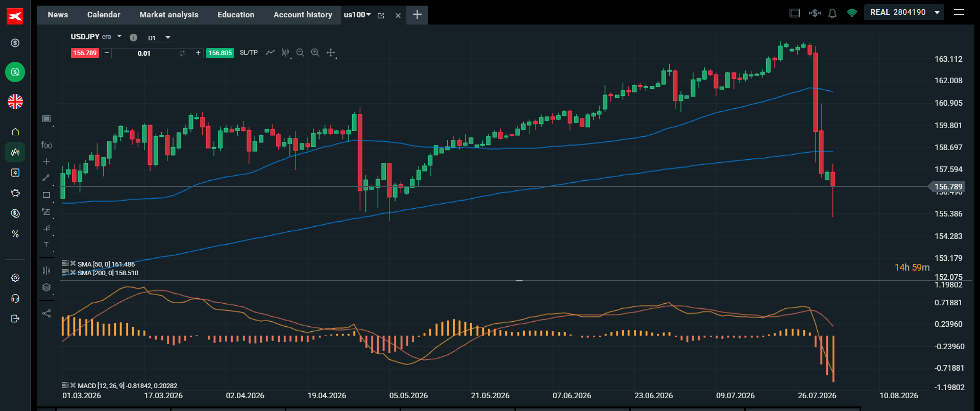Expand the D1 timeframe dropdown
This screenshot has height=411, width=980.
tap(159, 38)
